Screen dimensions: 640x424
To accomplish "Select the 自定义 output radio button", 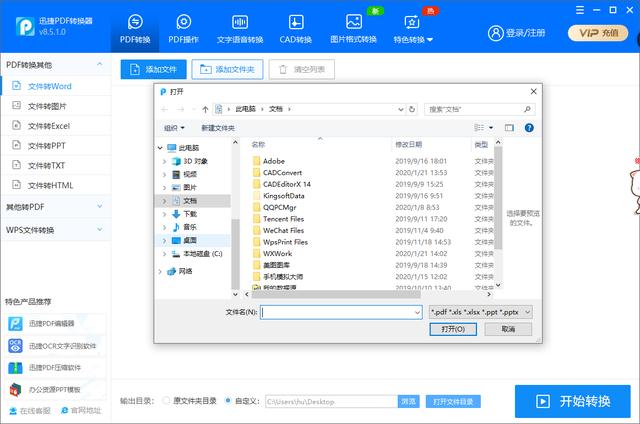I will (x=228, y=401).
